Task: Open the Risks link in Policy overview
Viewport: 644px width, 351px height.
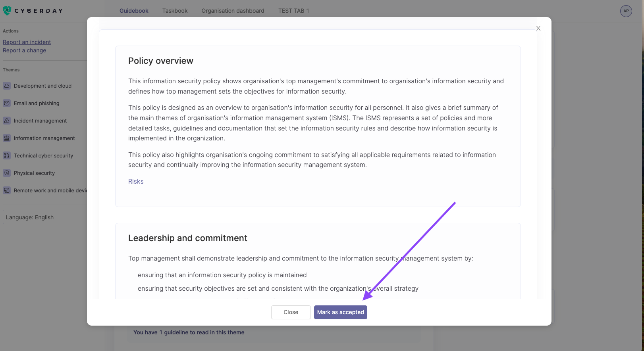Action: (x=136, y=181)
